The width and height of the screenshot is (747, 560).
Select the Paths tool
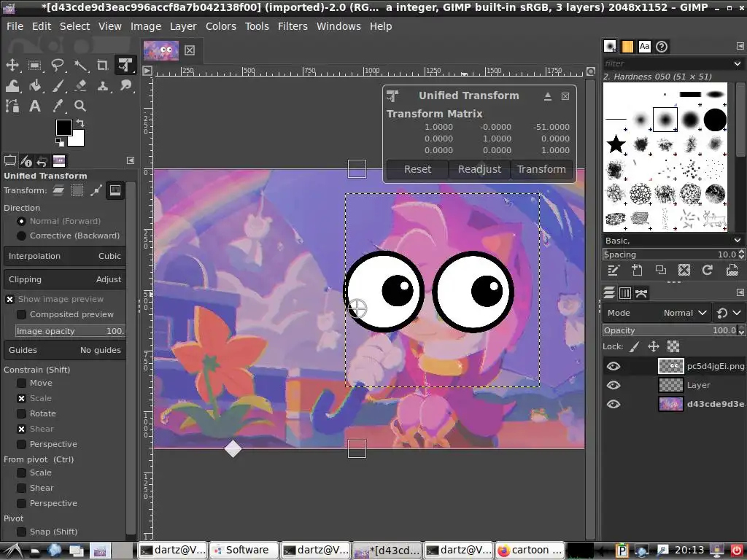point(12,106)
